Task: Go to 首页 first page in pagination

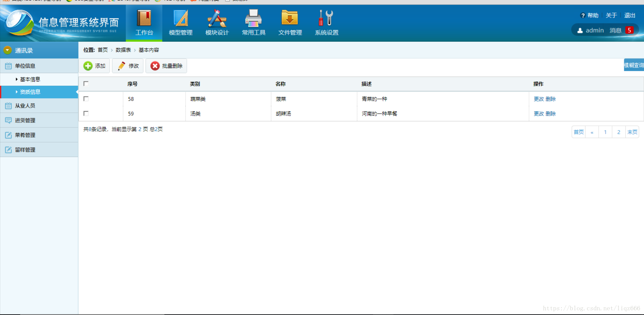Action: 579,132
